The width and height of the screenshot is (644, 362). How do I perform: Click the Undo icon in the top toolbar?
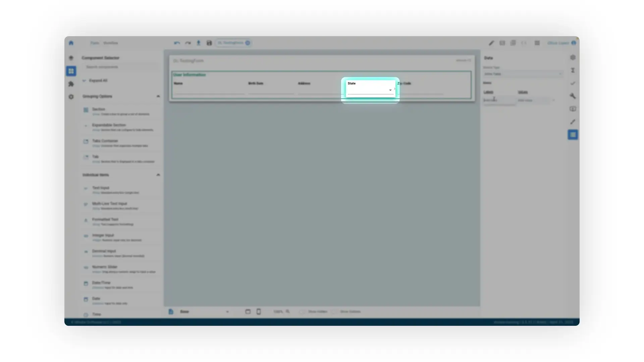(177, 43)
